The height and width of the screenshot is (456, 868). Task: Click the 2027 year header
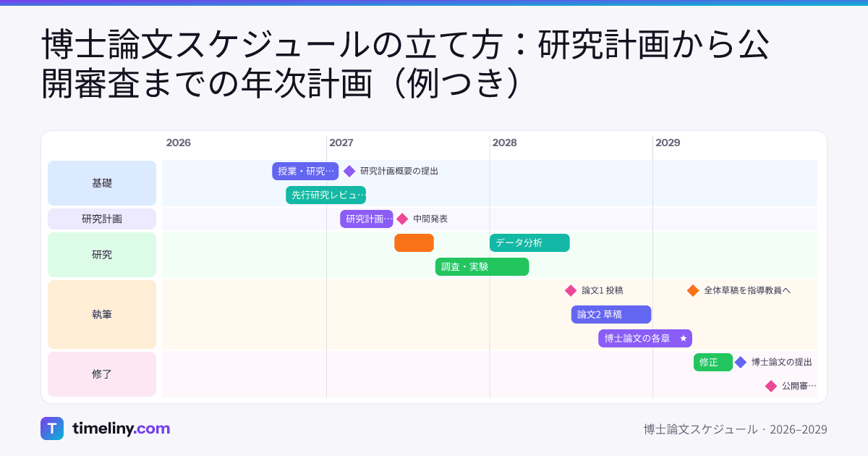341,143
